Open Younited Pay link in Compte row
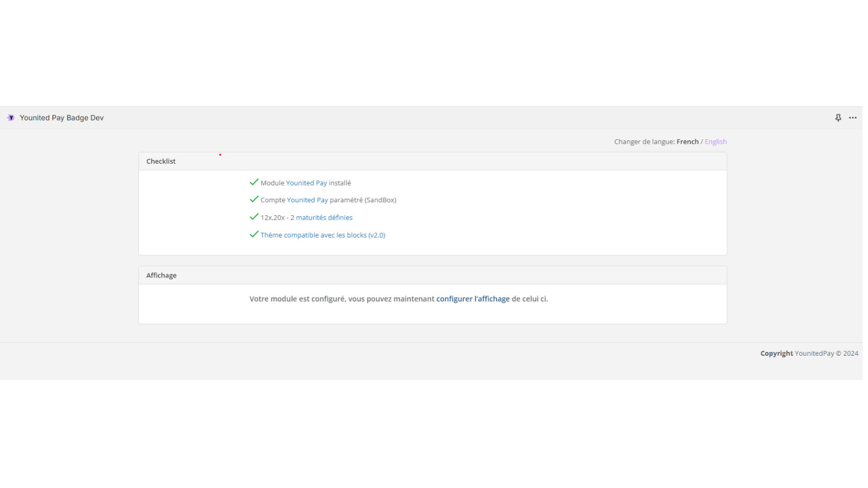This screenshot has width=868, height=488. point(308,200)
